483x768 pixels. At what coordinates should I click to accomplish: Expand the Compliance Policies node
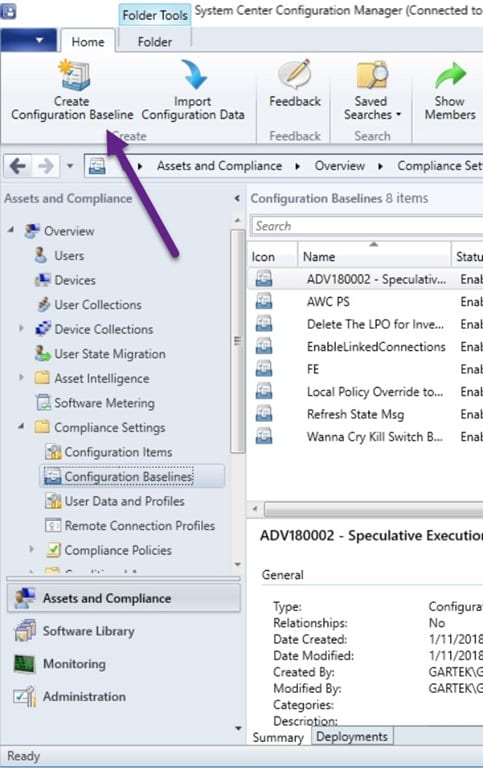31,549
